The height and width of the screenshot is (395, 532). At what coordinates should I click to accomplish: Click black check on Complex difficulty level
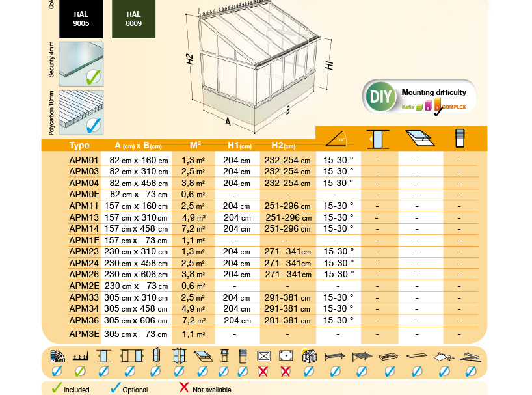pyautogui.click(x=438, y=112)
